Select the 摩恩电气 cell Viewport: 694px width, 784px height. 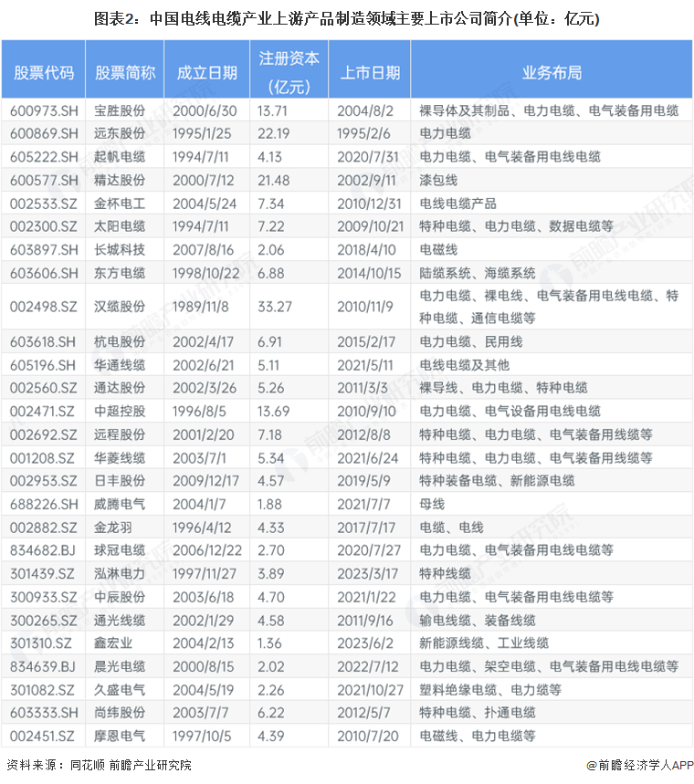[120, 736]
